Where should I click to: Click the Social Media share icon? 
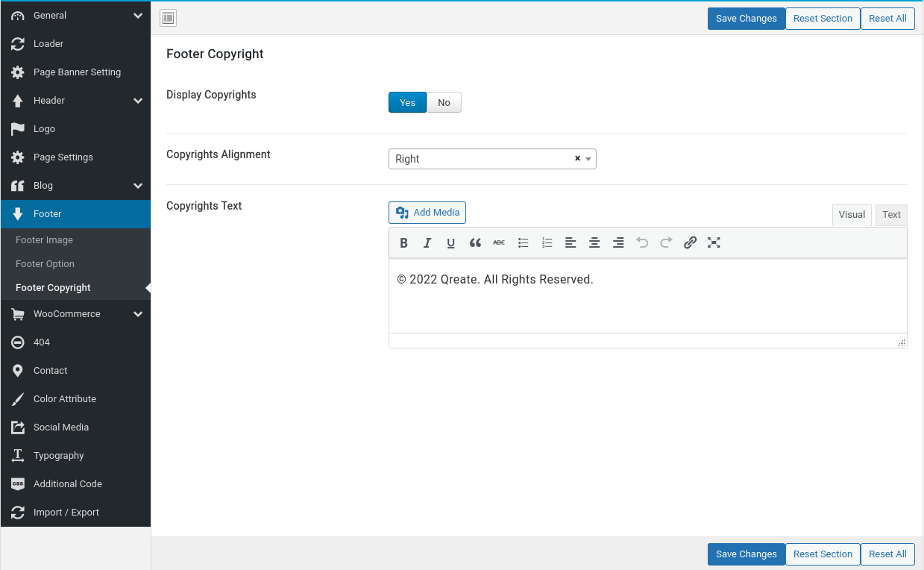[18, 427]
